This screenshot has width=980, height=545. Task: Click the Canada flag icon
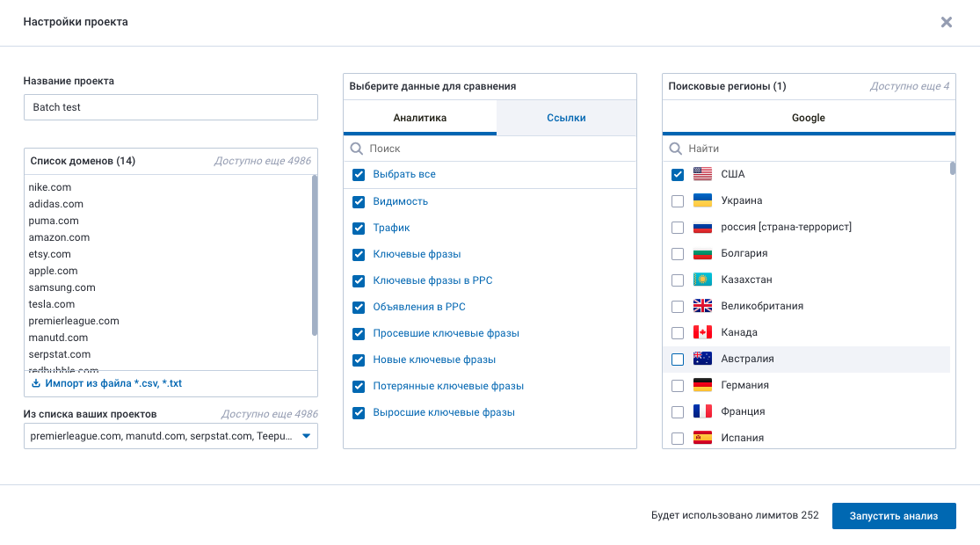702,332
